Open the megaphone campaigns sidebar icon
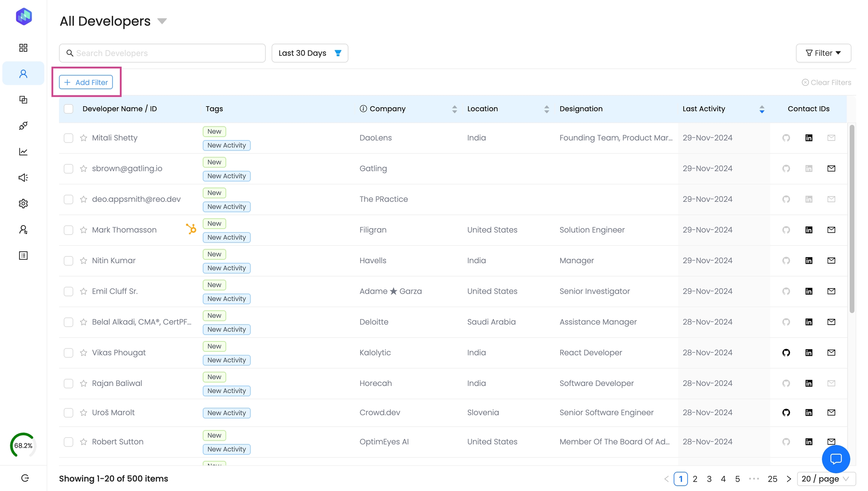 point(23,178)
